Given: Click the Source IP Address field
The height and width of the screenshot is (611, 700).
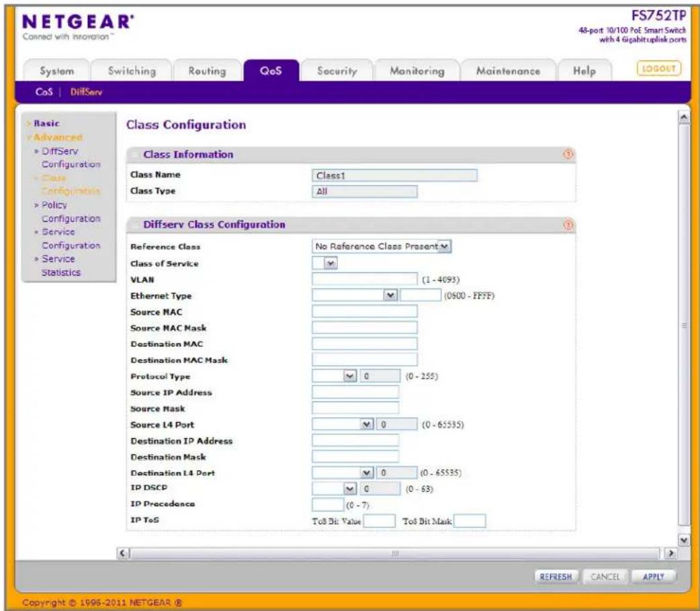Looking at the screenshot, I should pyautogui.click(x=355, y=392).
